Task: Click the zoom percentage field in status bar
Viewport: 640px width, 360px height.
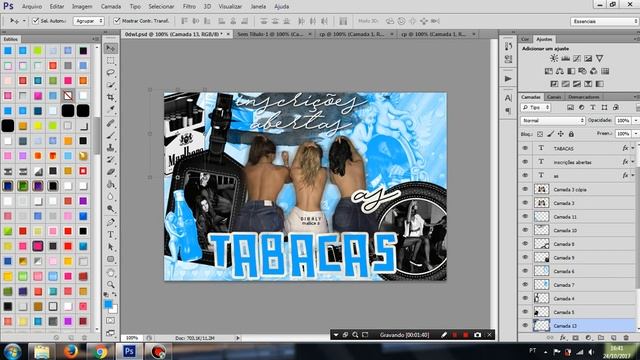Action: click(x=132, y=338)
